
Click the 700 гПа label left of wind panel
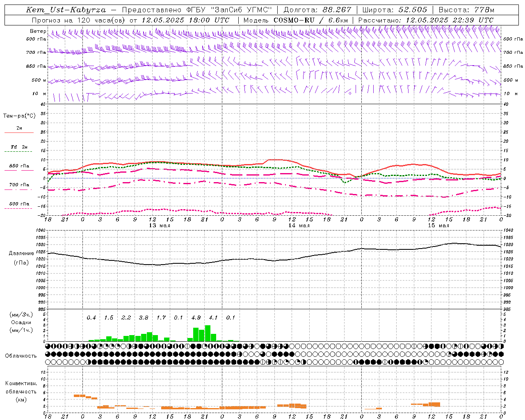[x=36, y=52]
